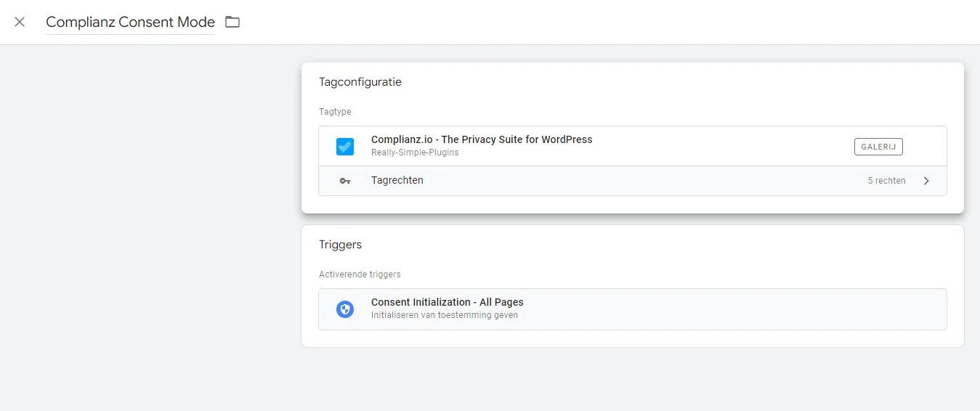Click the 5 rechten count text
Image resolution: width=980 pixels, height=411 pixels.
click(886, 181)
